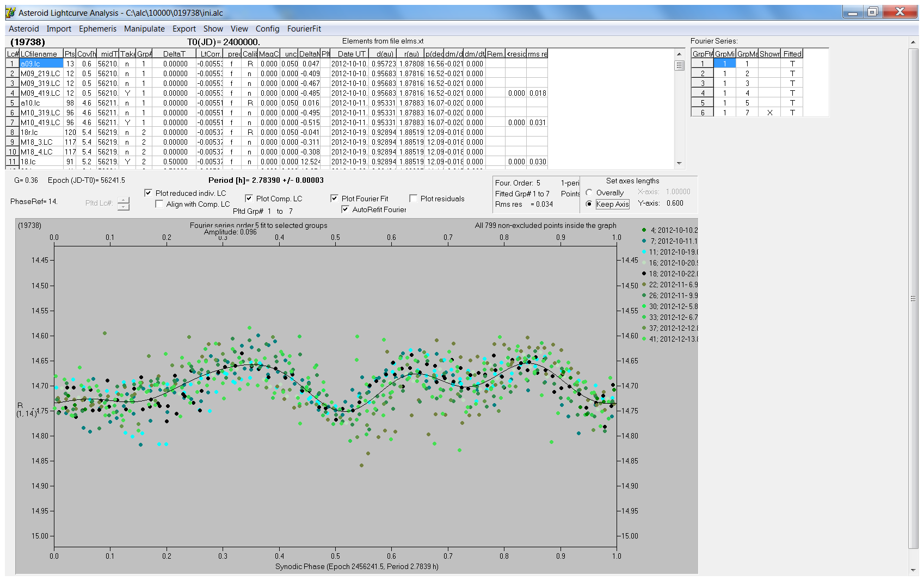924x581 pixels.
Task: Open the Config menu
Action: [x=268, y=29]
